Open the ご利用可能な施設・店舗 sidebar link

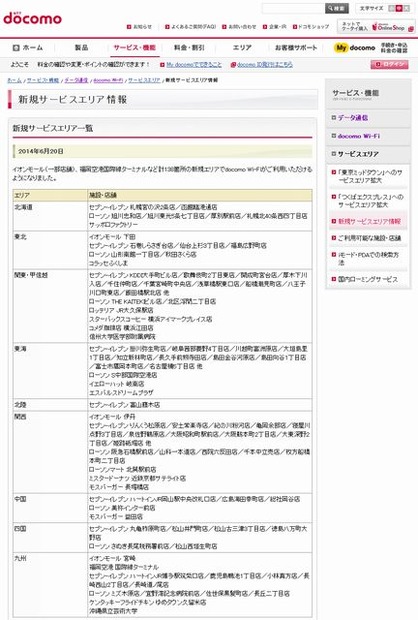point(369,238)
